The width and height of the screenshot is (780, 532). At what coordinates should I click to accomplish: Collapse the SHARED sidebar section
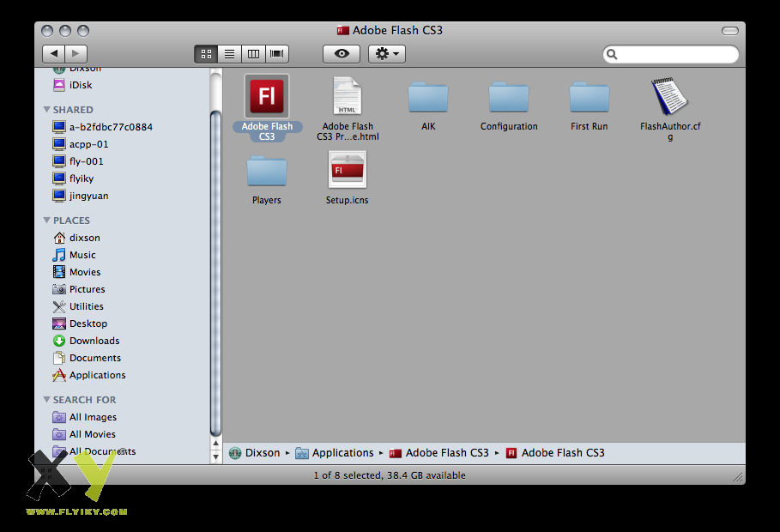46,109
